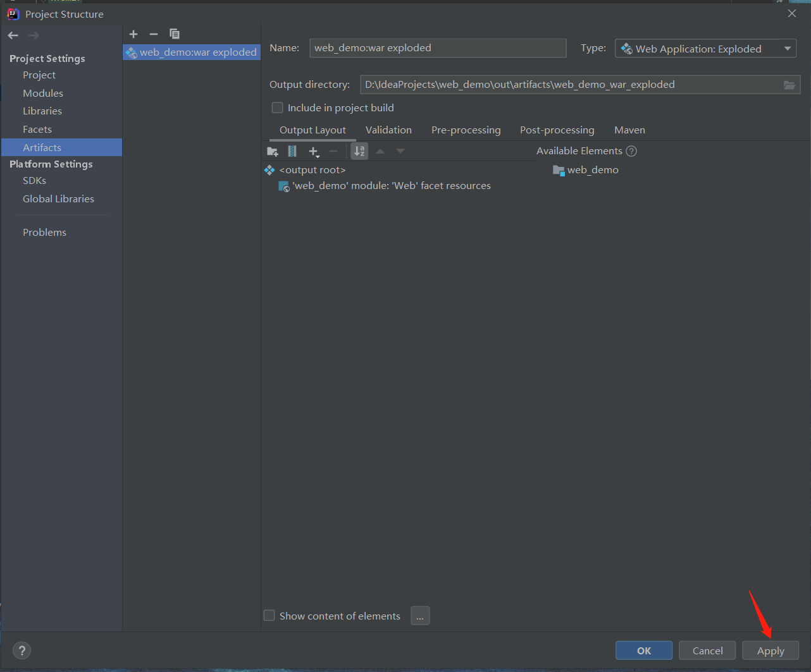Click the artifact Name input field
The width and height of the screenshot is (811, 672).
[438, 48]
